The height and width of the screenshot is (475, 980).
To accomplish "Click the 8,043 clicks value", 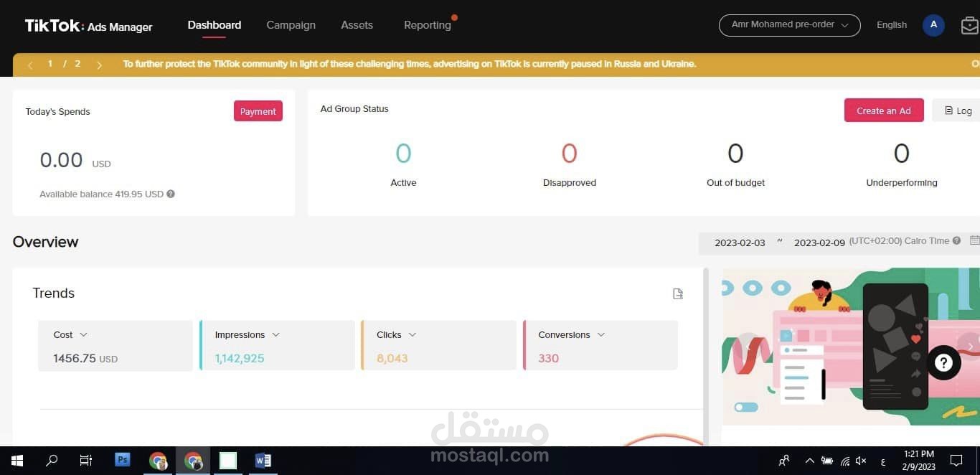I will [392, 358].
